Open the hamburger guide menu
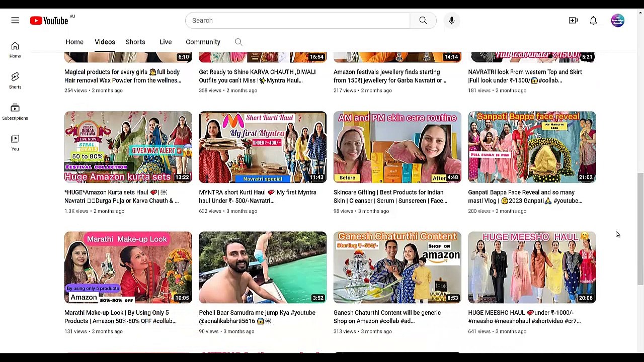644x362 pixels. point(15,21)
